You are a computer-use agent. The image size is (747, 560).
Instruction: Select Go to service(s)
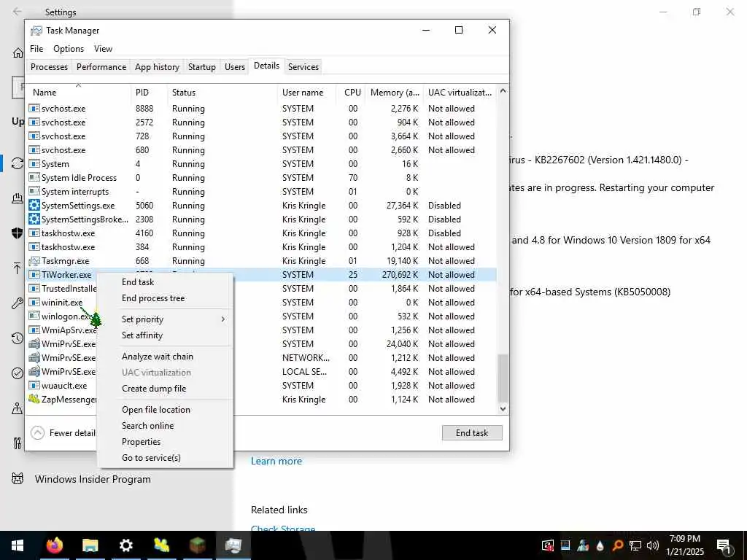click(x=151, y=458)
